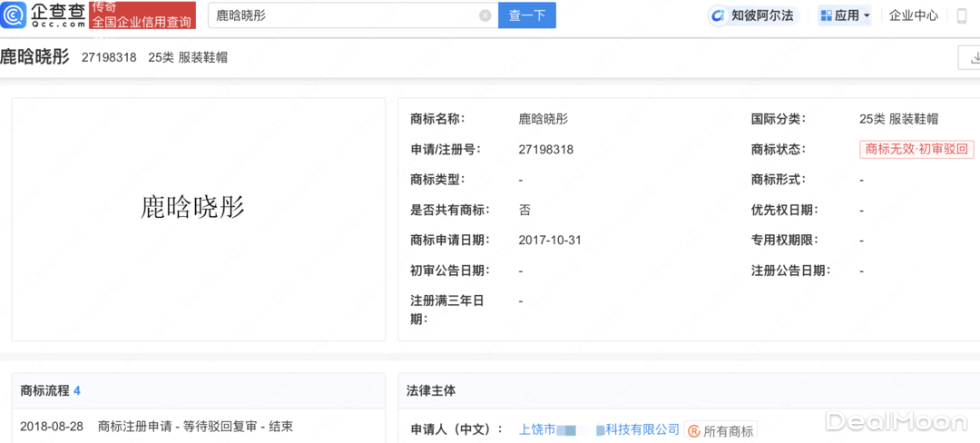
Task: Click the Qcc.com logo icon
Action: [15, 15]
